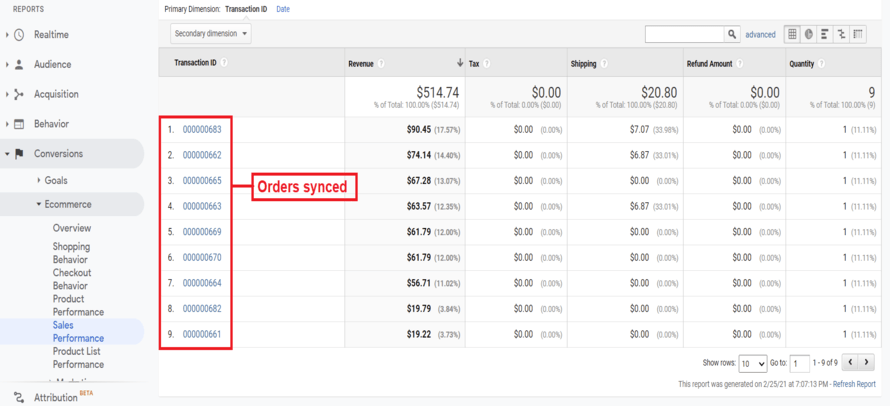890x406 pixels.
Task: Open the Realtime reports clock icon
Action: tap(19, 35)
